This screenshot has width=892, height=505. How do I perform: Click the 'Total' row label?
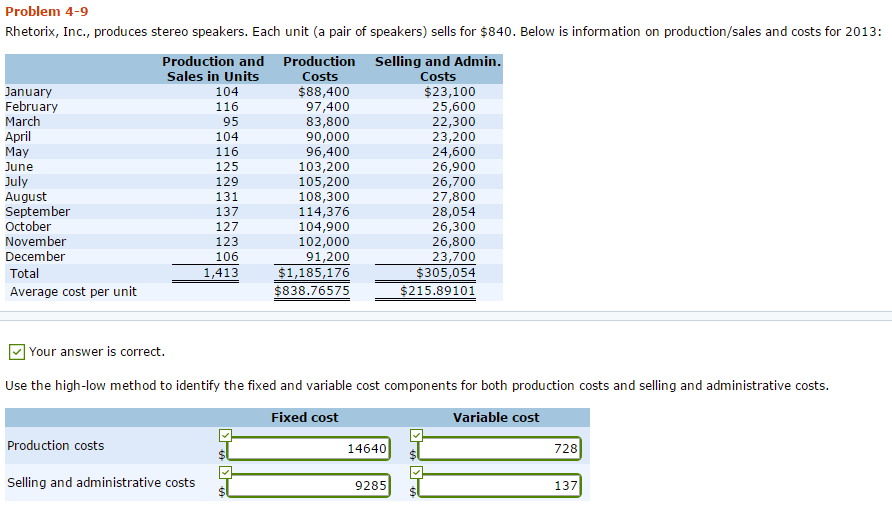(24, 274)
